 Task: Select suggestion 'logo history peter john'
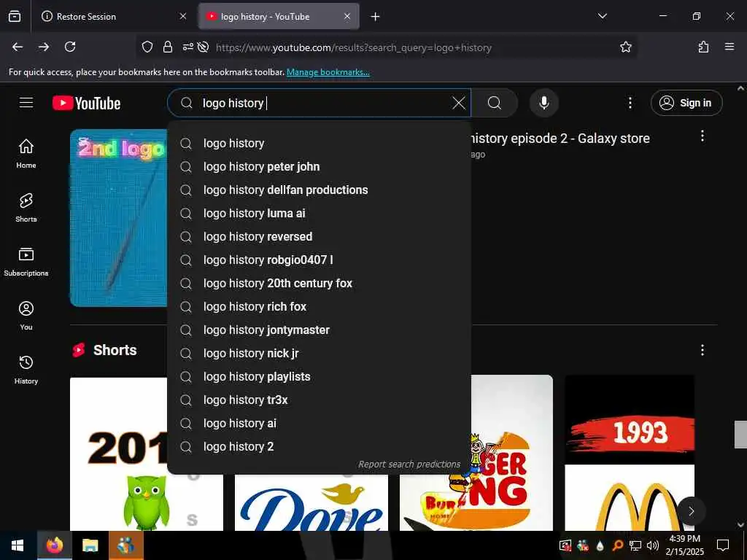[320, 167]
